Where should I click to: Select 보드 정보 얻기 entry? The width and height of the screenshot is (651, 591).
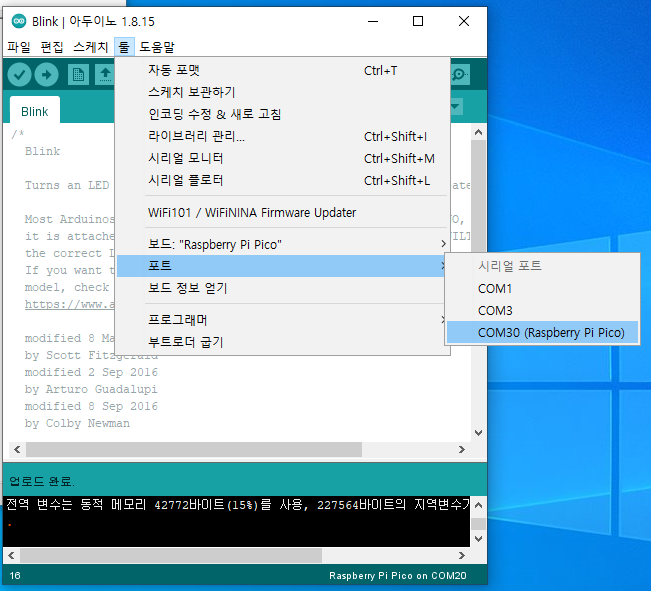(281, 288)
